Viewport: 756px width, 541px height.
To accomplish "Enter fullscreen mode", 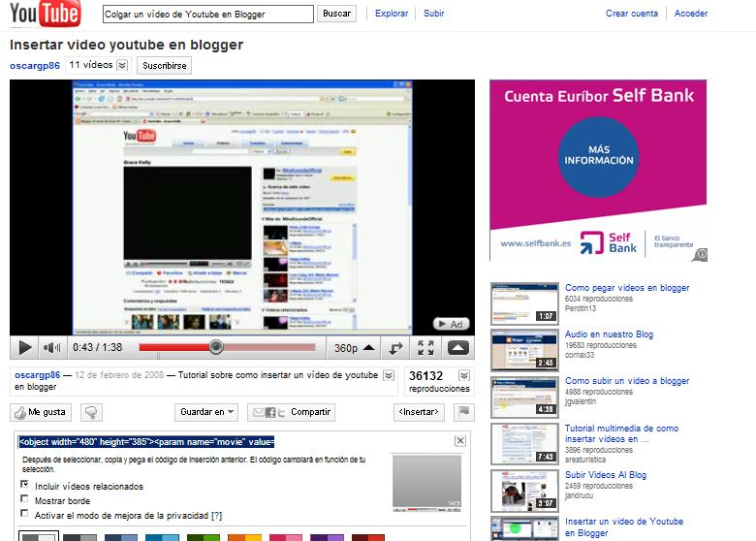I will tap(425, 348).
